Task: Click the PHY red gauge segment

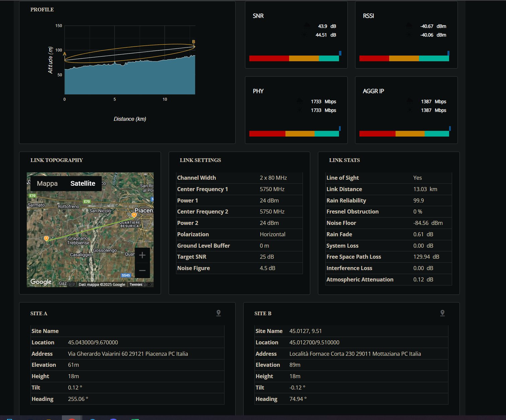Action: point(267,134)
